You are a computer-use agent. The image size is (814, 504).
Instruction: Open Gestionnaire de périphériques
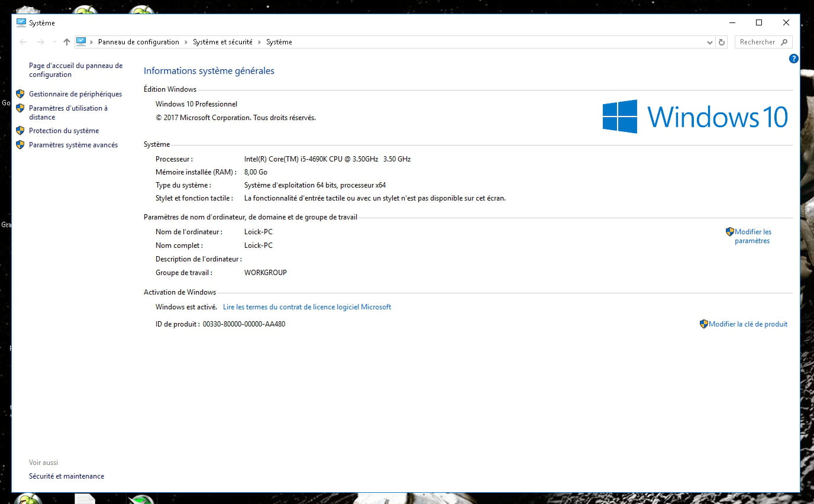pos(75,94)
